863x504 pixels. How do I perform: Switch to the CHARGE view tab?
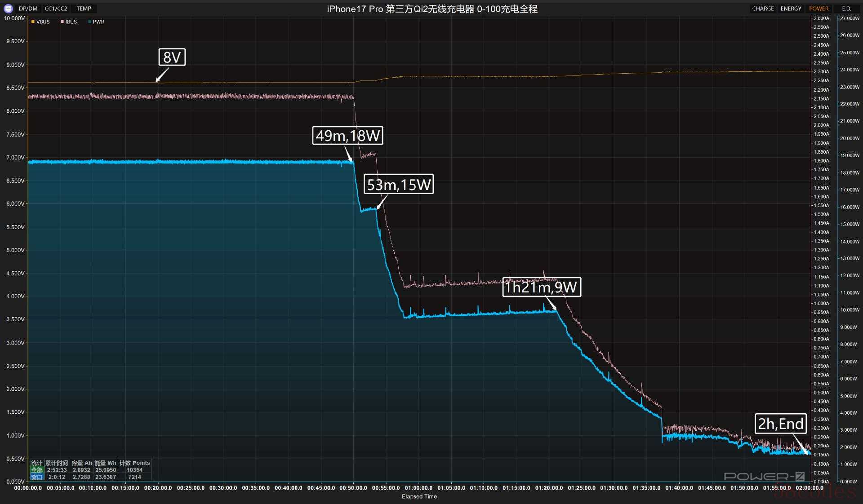tap(763, 9)
